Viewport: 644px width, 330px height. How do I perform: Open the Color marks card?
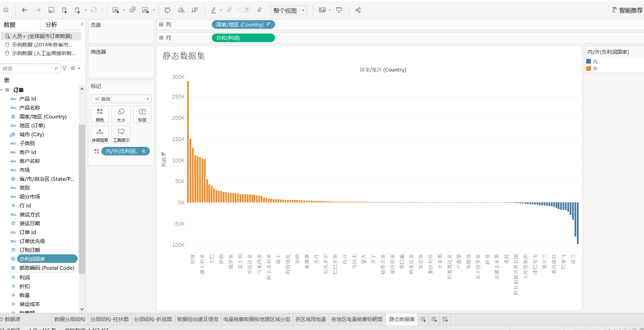click(x=100, y=114)
